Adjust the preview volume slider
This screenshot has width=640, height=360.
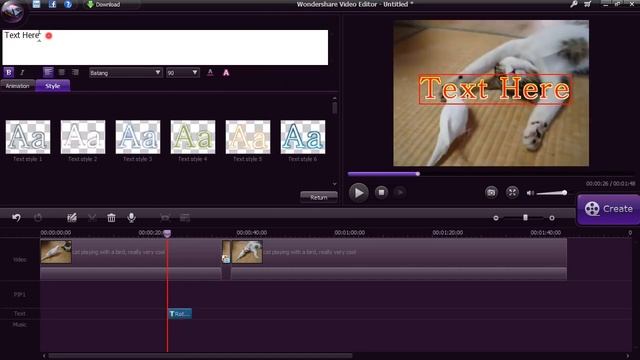point(552,193)
